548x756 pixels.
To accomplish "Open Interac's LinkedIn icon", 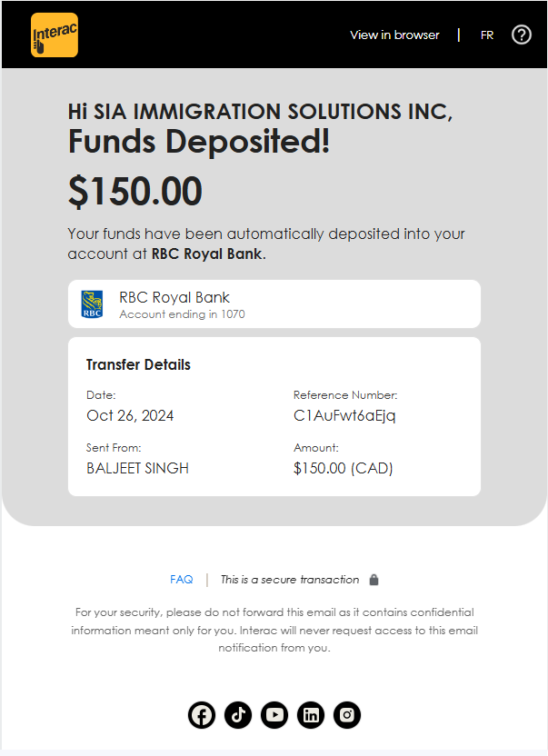I will pos(311,715).
